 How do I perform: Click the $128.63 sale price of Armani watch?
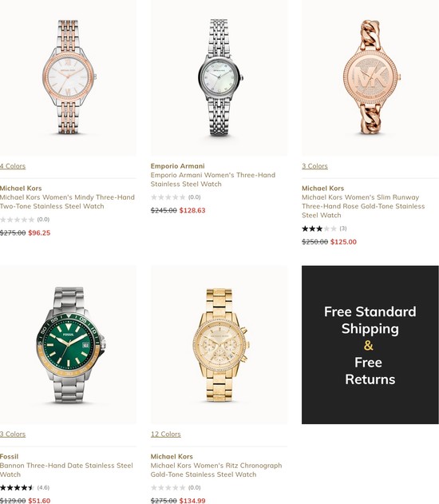192,211
